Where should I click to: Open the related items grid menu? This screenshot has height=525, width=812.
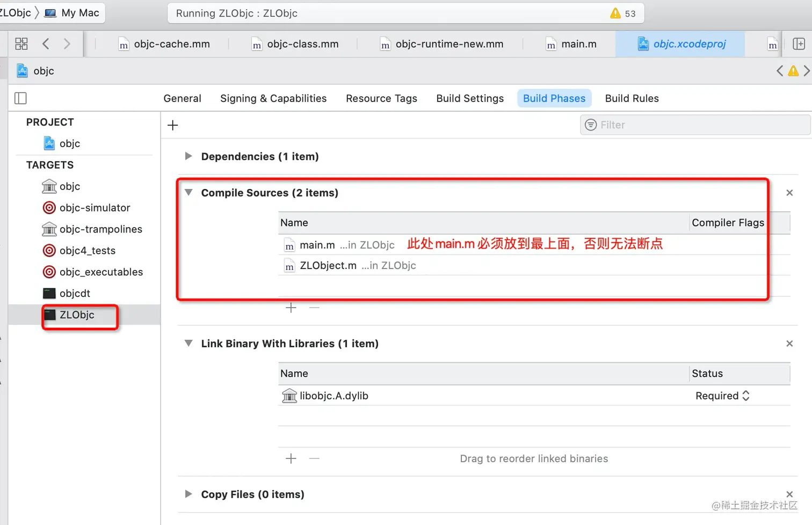pyautogui.click(x=21, y=44)
